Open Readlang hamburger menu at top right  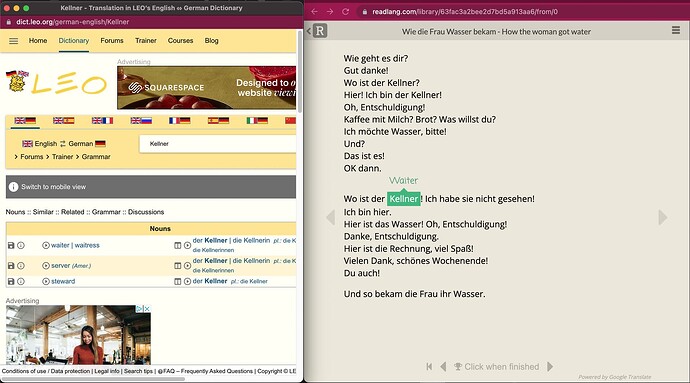[x=675, y=30]
